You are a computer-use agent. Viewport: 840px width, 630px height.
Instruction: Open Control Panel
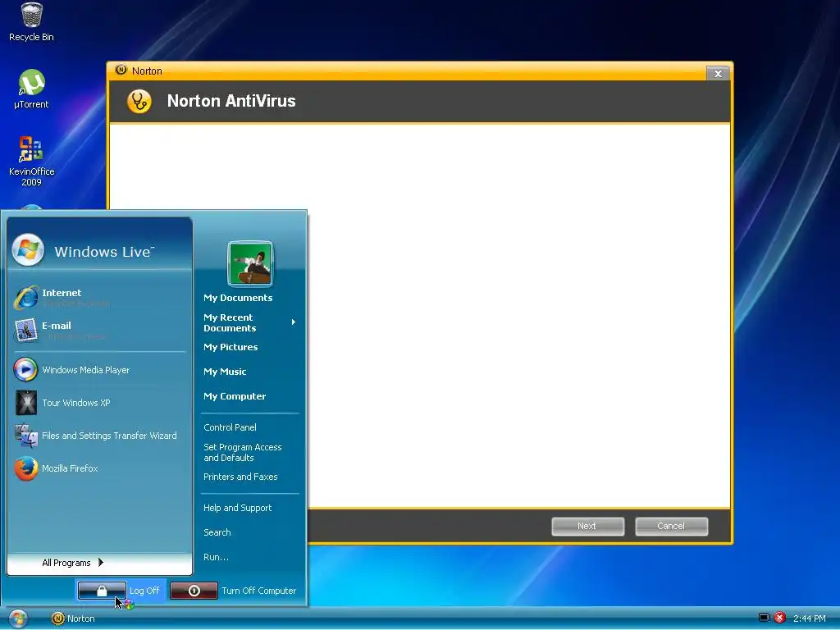230,427
